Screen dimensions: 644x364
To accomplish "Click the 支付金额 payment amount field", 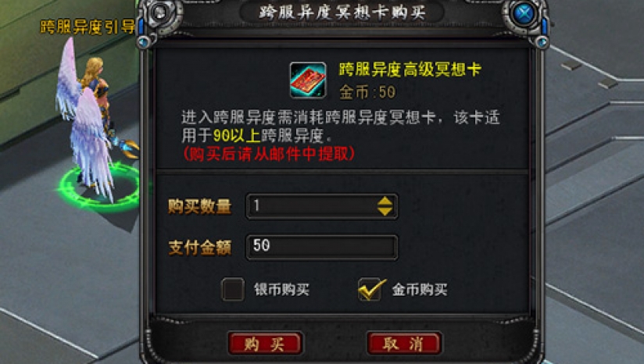I will click(x=321, y=247).
